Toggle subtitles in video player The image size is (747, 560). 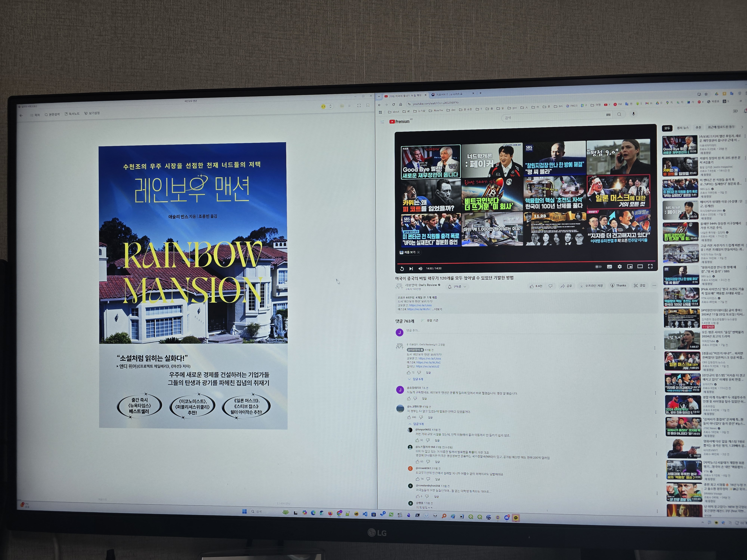click(609, 267)
